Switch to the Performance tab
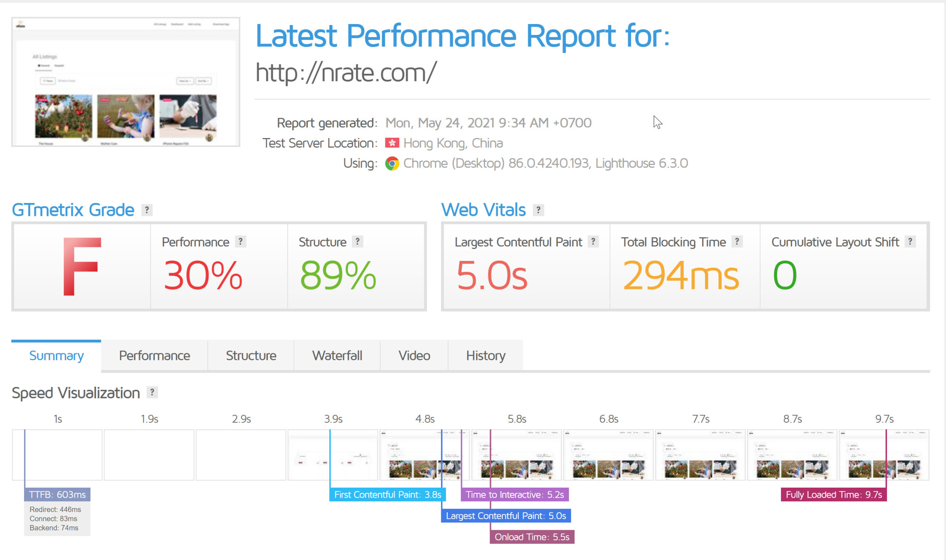The image size is (946, 560). [154, 355]
